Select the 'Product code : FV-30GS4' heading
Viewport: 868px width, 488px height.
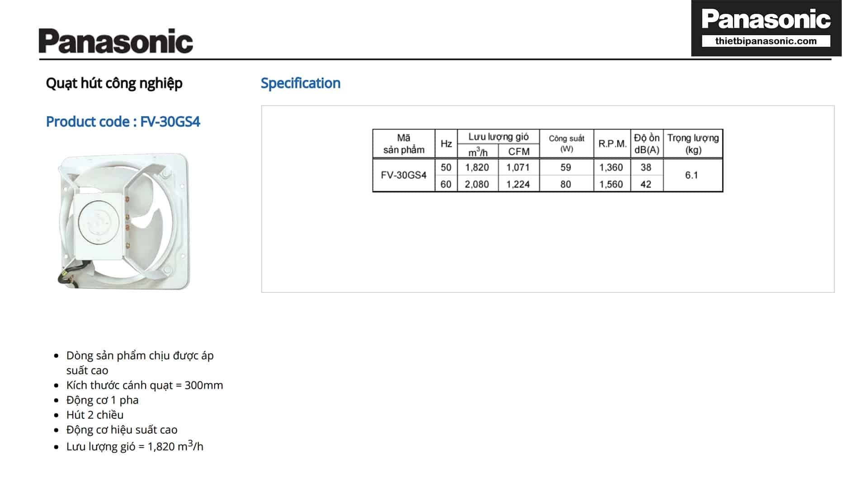click(x=123, y=122)
